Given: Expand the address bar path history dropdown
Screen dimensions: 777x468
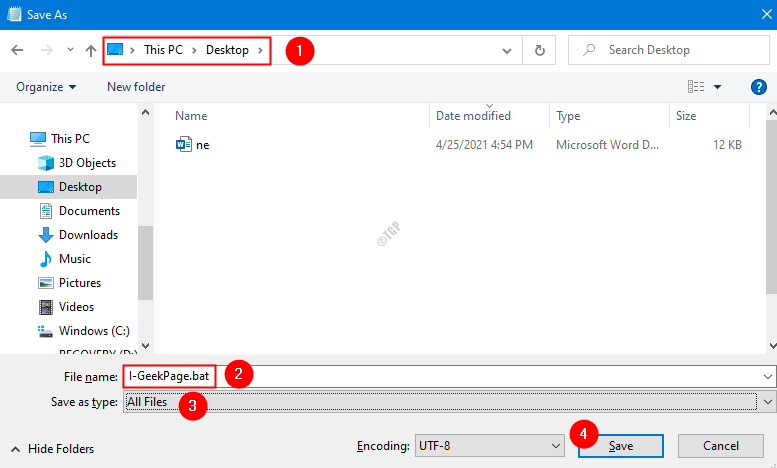Looking at the screenshot, I should (507, 50).
